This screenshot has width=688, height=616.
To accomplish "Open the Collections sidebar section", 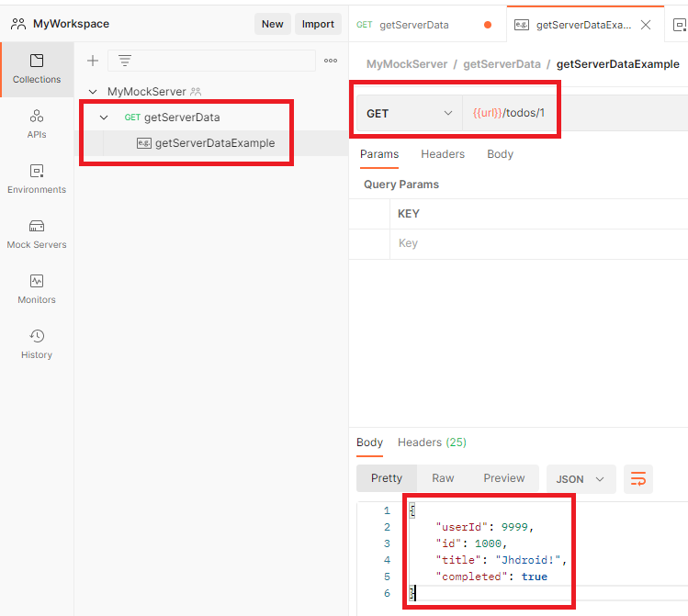I will [x=37, y=69].
